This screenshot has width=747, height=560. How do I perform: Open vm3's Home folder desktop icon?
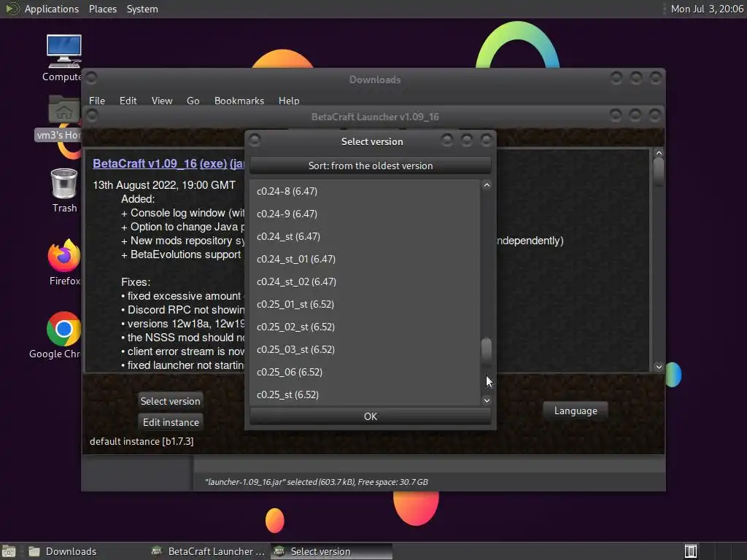point(63,117)
